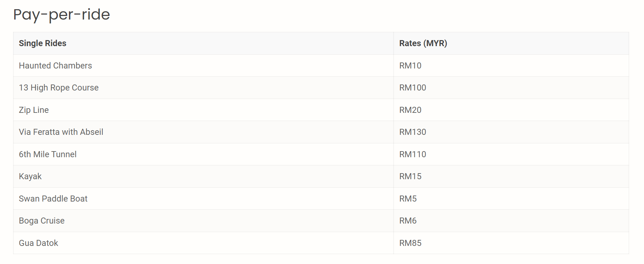Select the Rates (MYR) column header
Viewport: 644px width, 264px height.
coord(423,43)
